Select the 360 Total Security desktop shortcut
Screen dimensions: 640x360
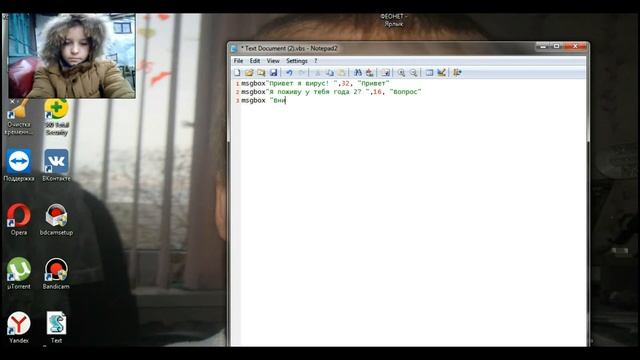(56, 117)
